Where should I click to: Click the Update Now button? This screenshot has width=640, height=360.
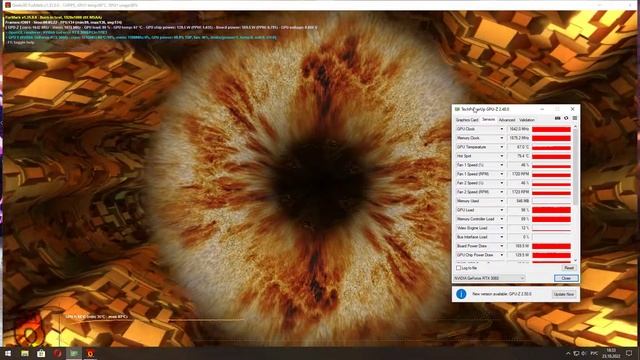[564, 294]
